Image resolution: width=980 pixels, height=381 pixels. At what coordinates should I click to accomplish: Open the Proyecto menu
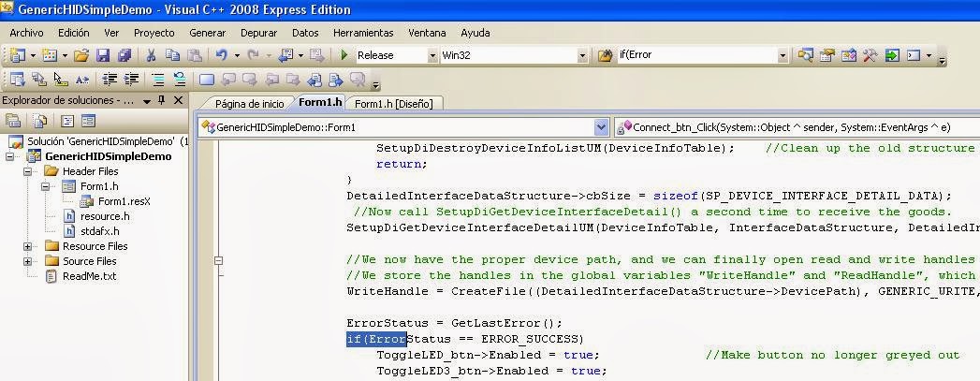154,33
